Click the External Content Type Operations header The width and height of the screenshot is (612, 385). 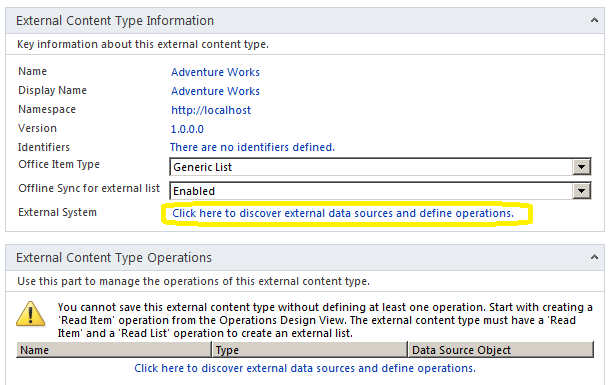click(x=114, y=258)
